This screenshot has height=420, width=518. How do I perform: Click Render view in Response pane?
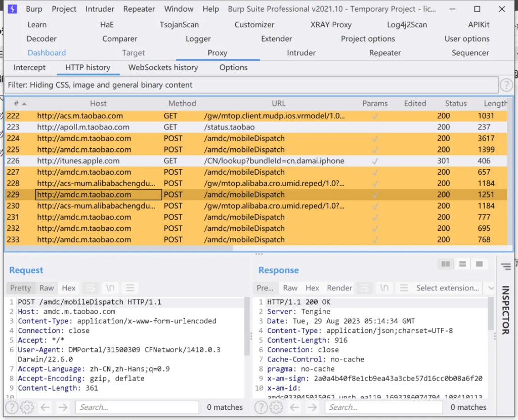(339, 288)
